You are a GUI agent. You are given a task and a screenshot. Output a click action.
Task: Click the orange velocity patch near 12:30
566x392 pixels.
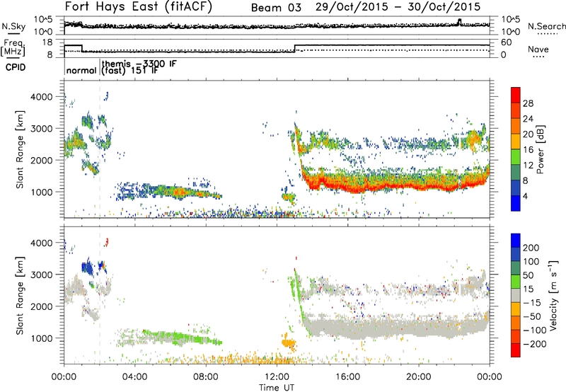(289, 342)
